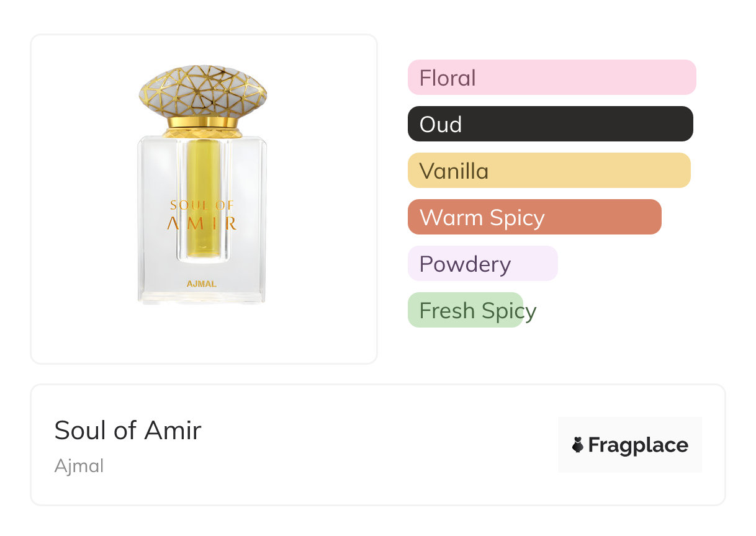Select the pink Floral accord bar

pyautogui.click(x=552, y=78)
